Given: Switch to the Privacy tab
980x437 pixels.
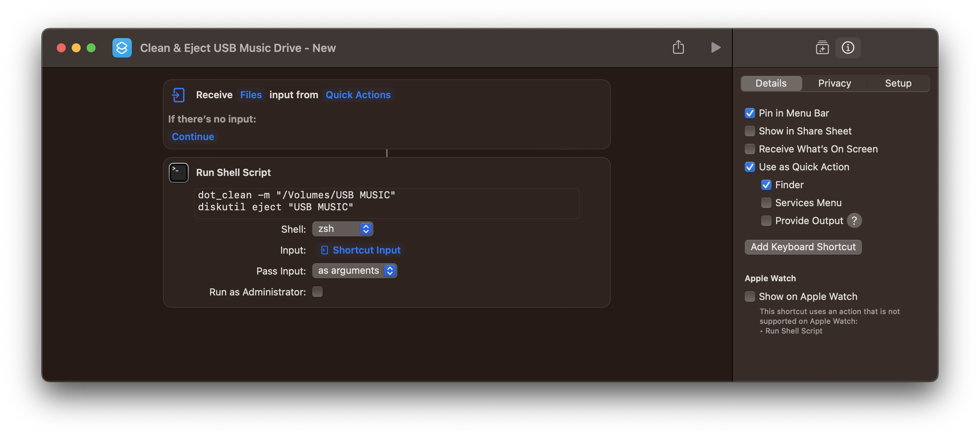Looking at the screenshot, I should (x=834, y=84).
